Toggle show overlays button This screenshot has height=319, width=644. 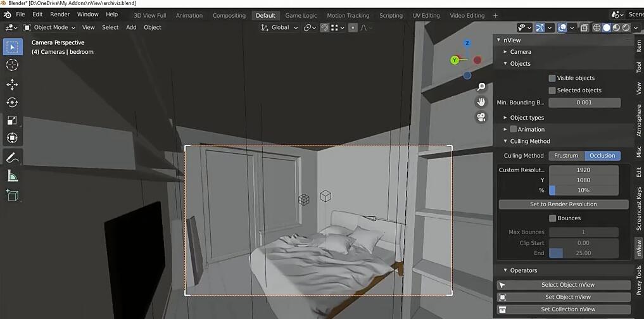[x=562, y=27]
